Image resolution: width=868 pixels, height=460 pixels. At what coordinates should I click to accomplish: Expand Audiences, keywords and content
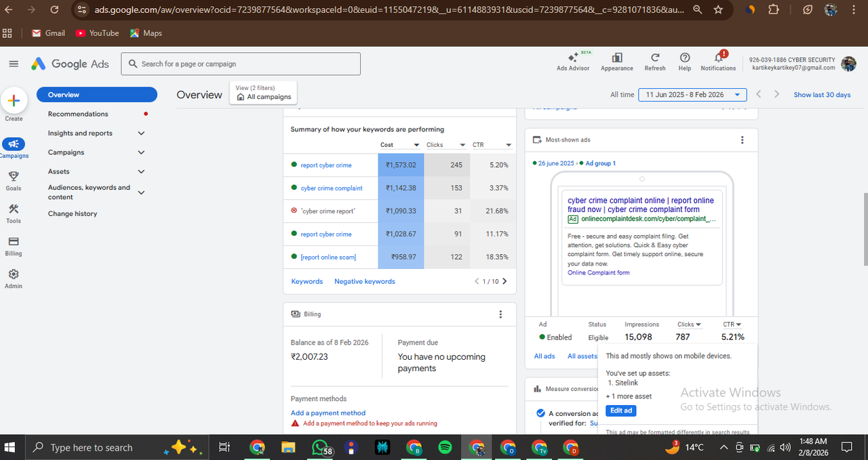pos(141,192)
